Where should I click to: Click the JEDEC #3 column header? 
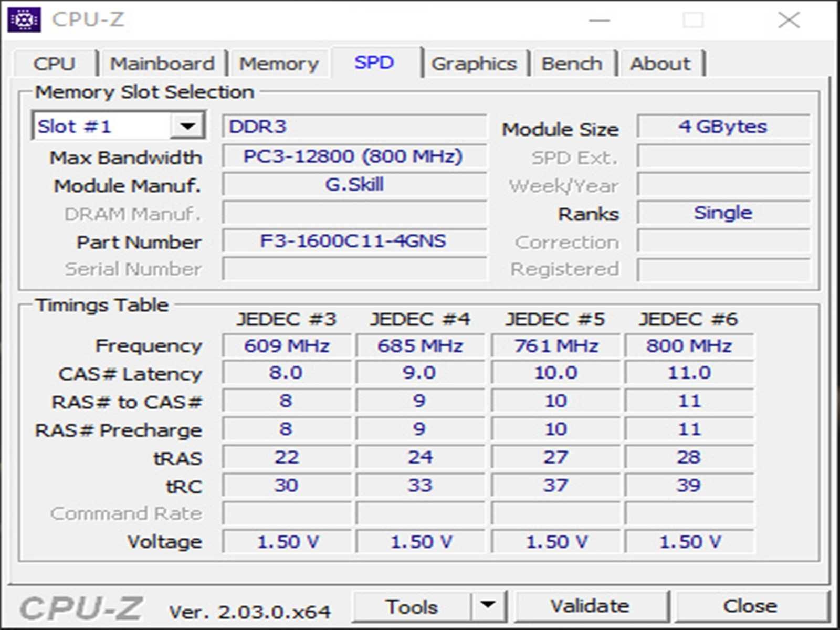pyautogui.click(x=287, y=319)
